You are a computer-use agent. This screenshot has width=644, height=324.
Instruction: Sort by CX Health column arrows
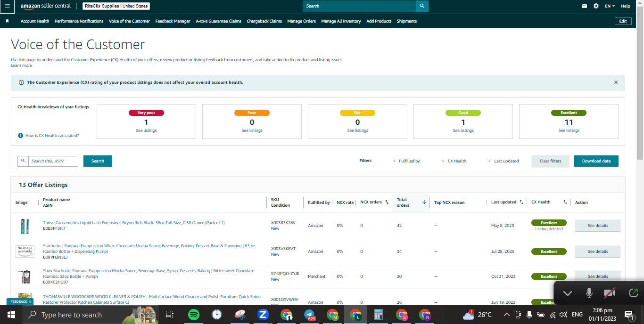pyautogui.click(x=565, y=202)
